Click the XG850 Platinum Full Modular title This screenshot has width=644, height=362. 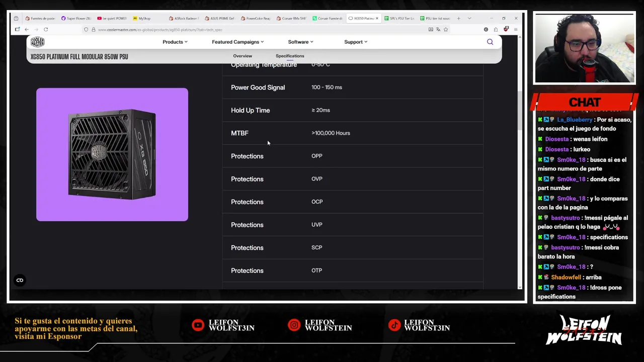point(79,57)
